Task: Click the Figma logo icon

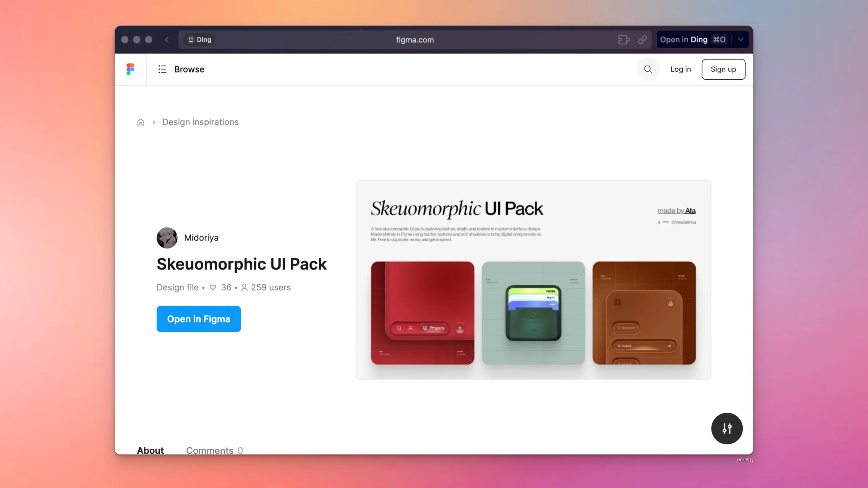Action: [x=131, y=69]
